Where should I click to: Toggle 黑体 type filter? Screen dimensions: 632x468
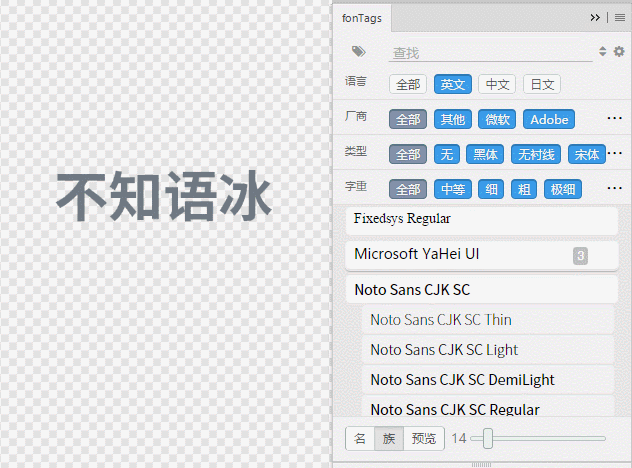(485, 154)
